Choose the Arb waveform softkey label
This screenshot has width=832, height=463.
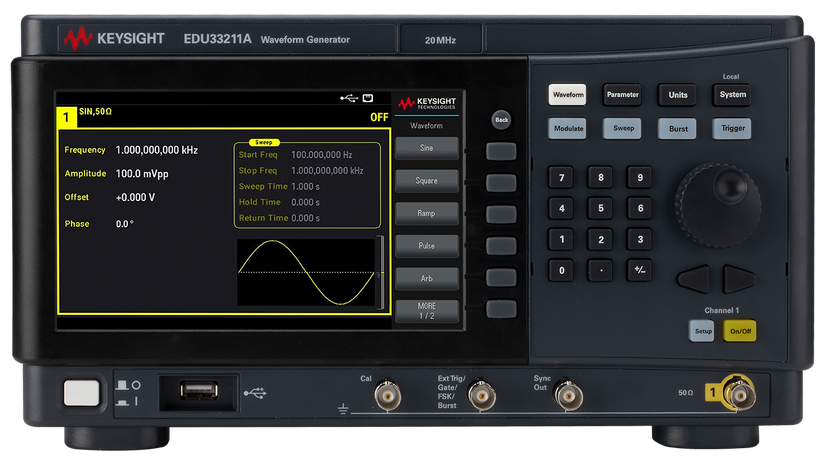pyautogui.click(x=427, y=278)
